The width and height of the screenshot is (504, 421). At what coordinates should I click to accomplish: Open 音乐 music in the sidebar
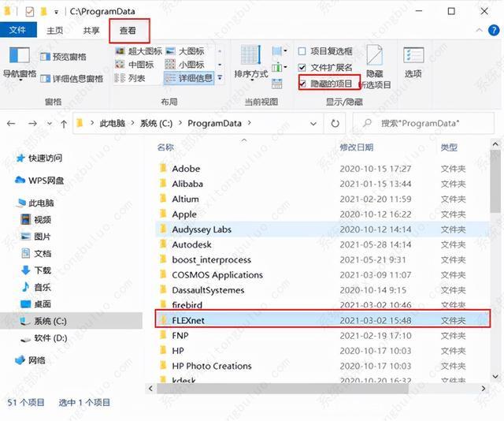point(35,287)
